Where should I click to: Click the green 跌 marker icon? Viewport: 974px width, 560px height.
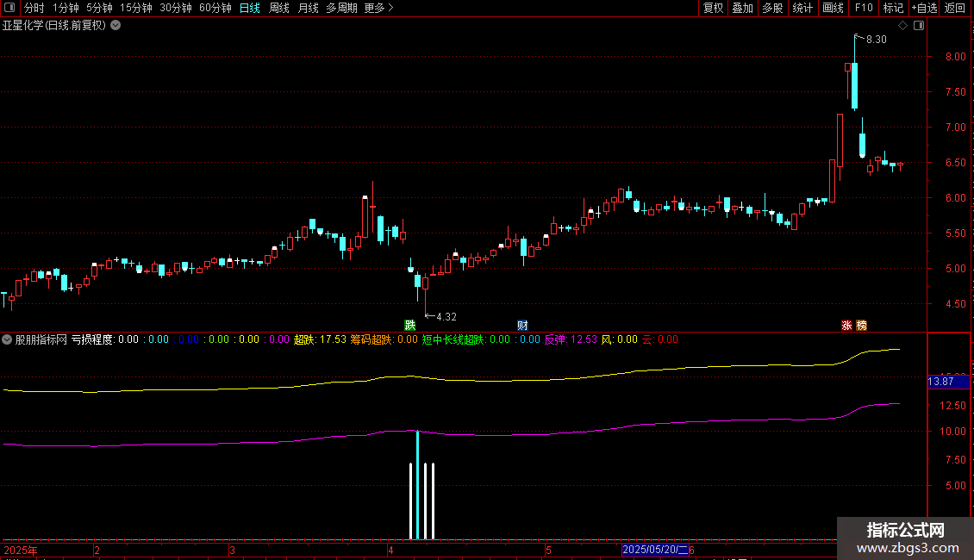(410, 326)
